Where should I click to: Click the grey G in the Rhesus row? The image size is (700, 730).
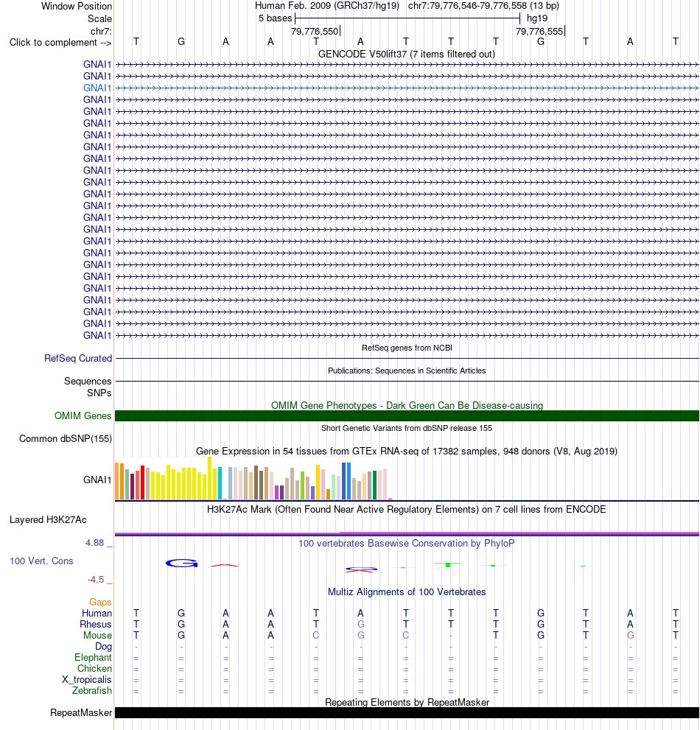pos(360,625)
